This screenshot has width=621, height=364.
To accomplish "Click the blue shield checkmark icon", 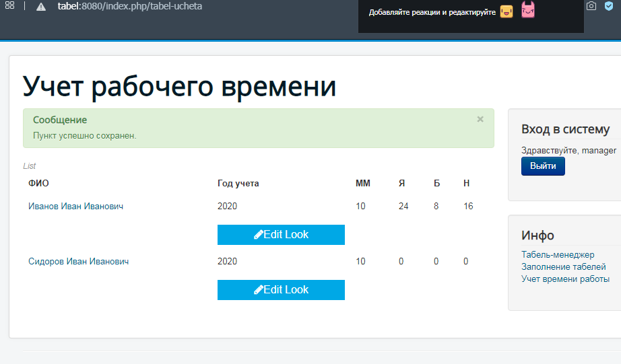I will pyautogui.click(x=609, y=6).
